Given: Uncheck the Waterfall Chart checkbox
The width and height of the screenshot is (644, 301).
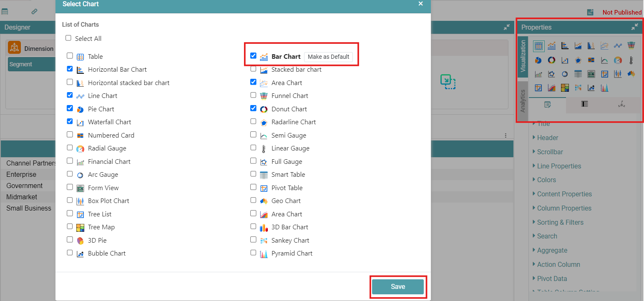Looking at the screenshot, I should [x=70, y=122].
